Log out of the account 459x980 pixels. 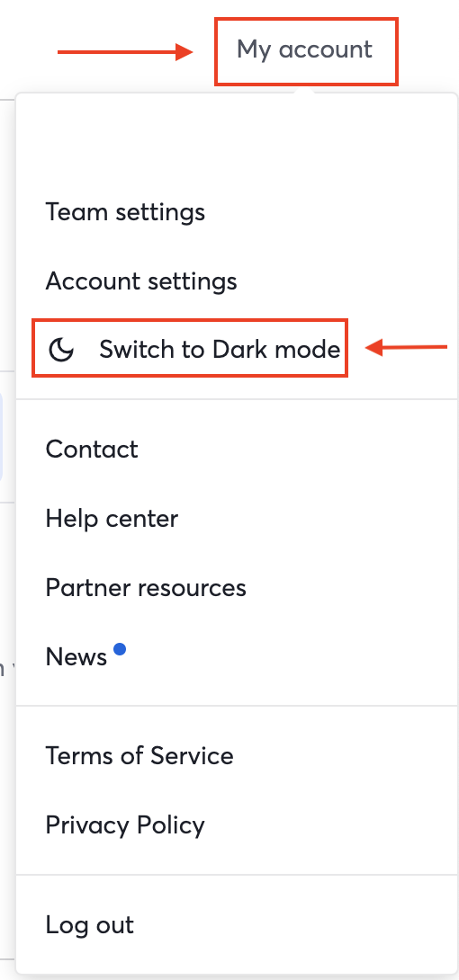pos(89,925)
